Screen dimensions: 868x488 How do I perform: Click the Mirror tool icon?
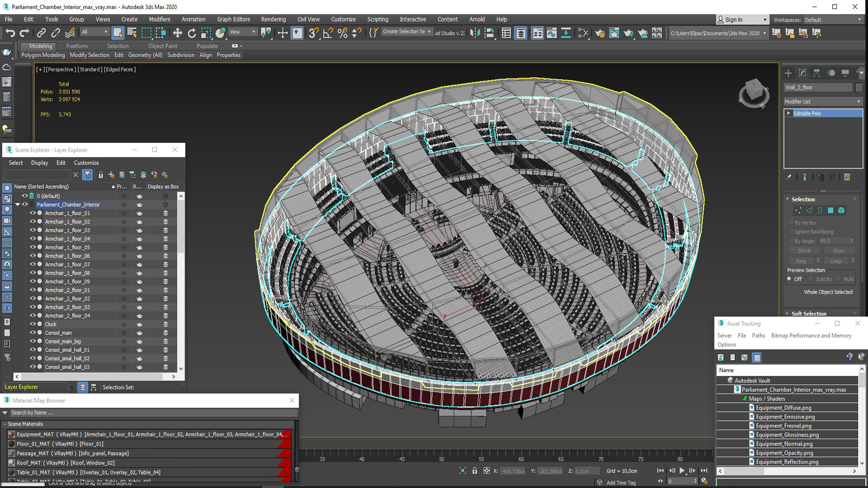[475, 33]
